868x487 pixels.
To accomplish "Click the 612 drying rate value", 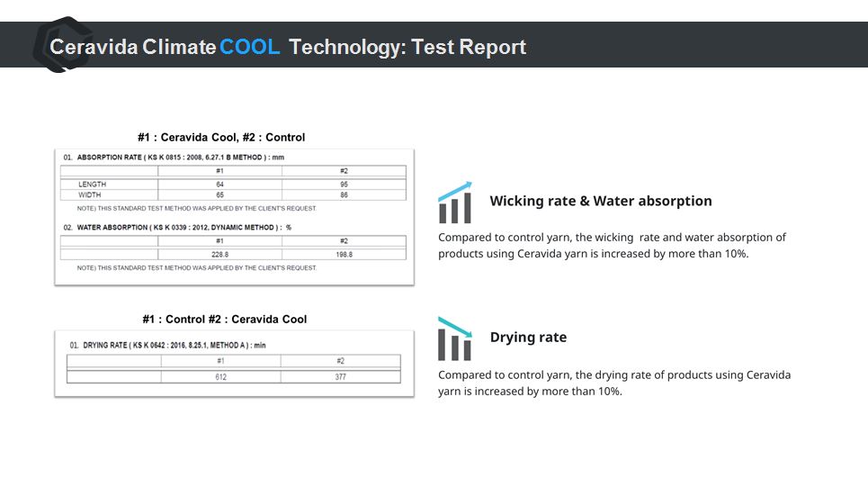I will 220,377.
